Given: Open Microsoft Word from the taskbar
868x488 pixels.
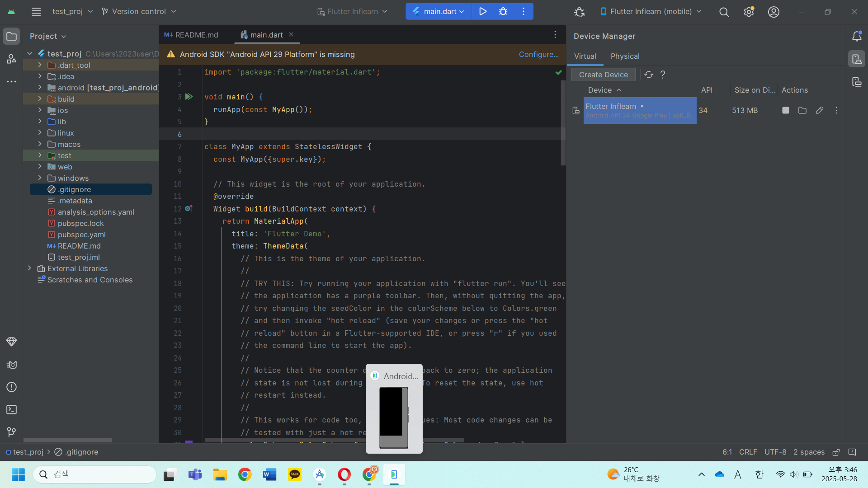Looking at the screenshot, I should tap(269, 474).
